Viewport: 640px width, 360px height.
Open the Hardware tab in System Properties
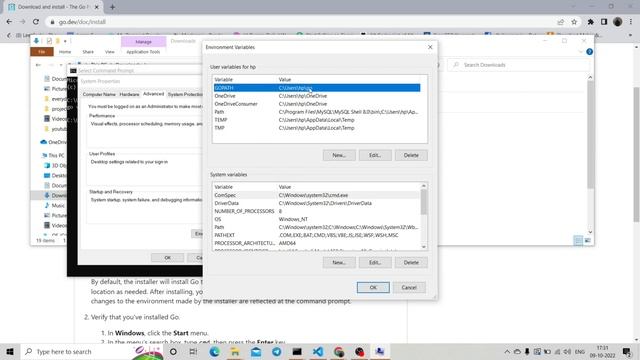[129, 94]
